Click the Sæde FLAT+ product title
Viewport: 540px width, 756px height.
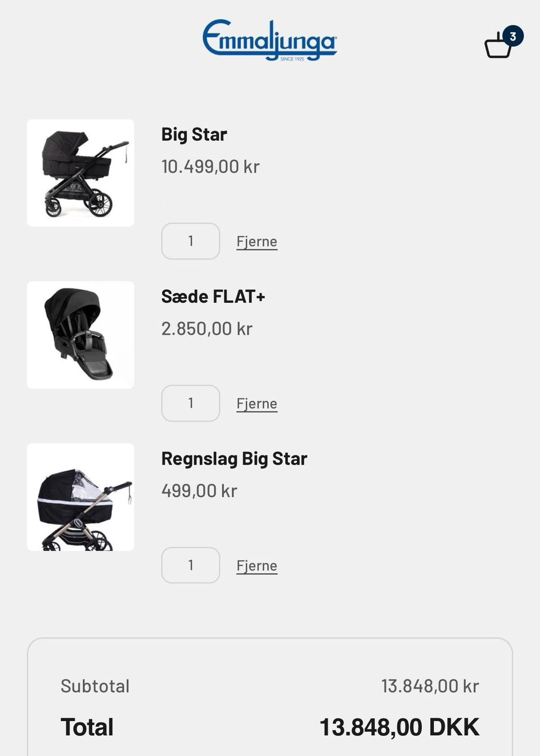[x=213, y=296]
